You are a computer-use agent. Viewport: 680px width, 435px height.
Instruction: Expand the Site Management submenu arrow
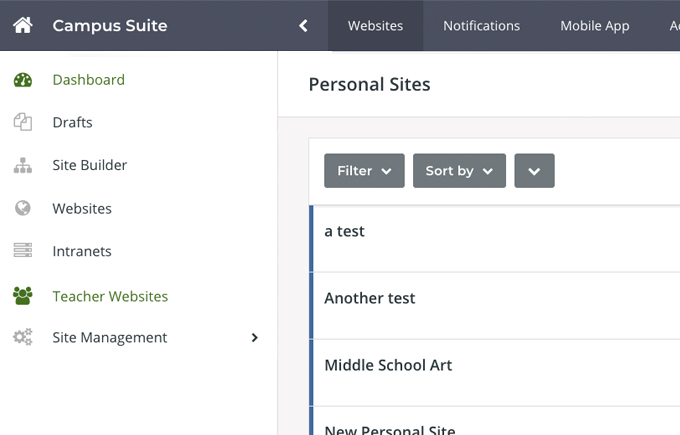pos(254,338)
